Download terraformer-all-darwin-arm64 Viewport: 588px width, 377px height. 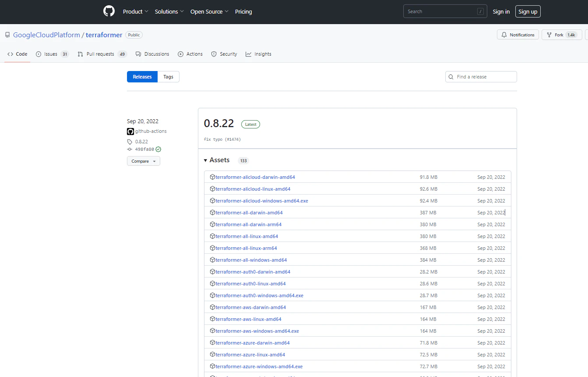(249, 224)
